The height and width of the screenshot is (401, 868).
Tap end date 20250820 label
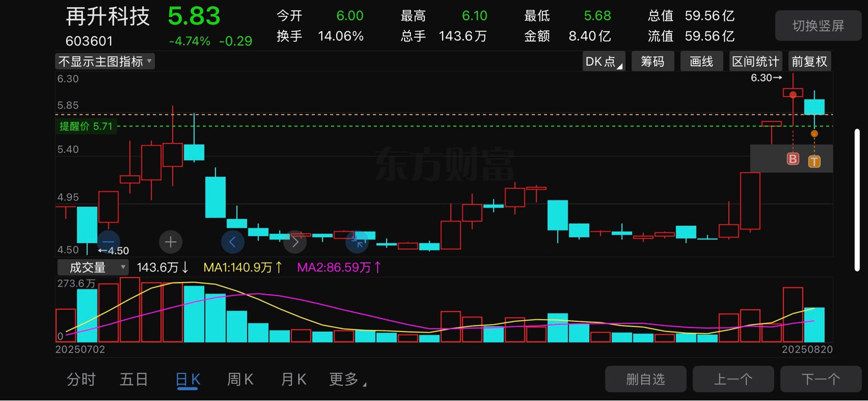point(807,349)
